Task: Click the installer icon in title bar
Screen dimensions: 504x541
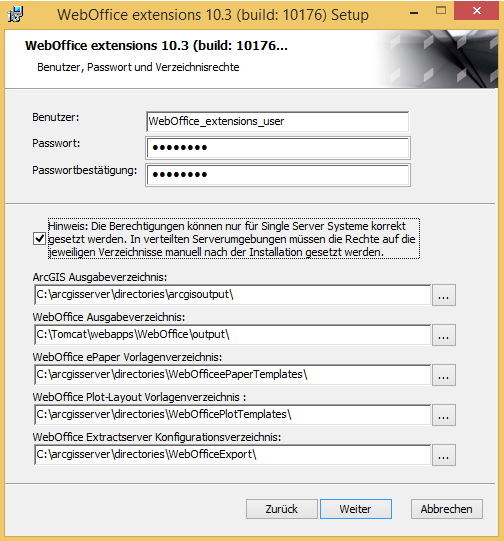Action: pos(15,15)
